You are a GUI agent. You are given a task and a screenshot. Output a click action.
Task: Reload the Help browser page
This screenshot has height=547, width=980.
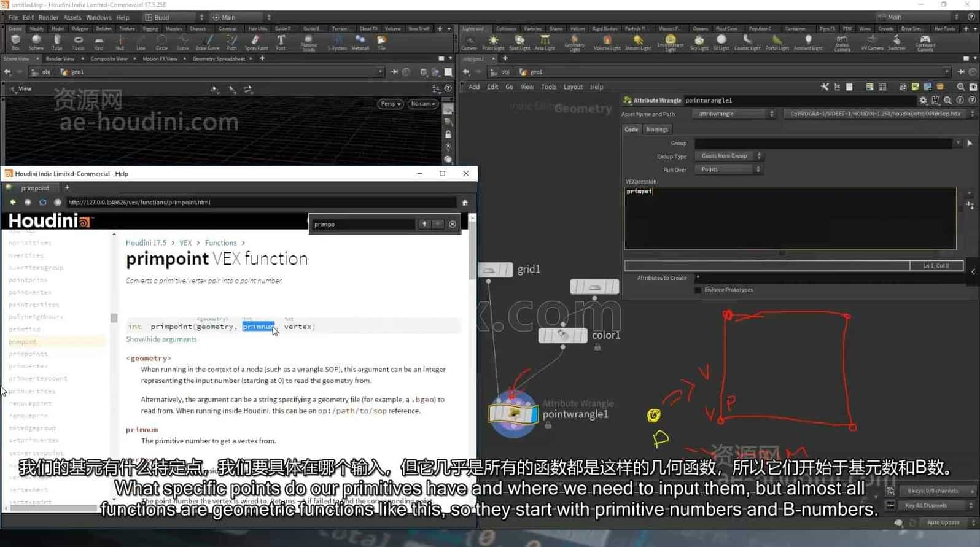click(x=42, y=202)
